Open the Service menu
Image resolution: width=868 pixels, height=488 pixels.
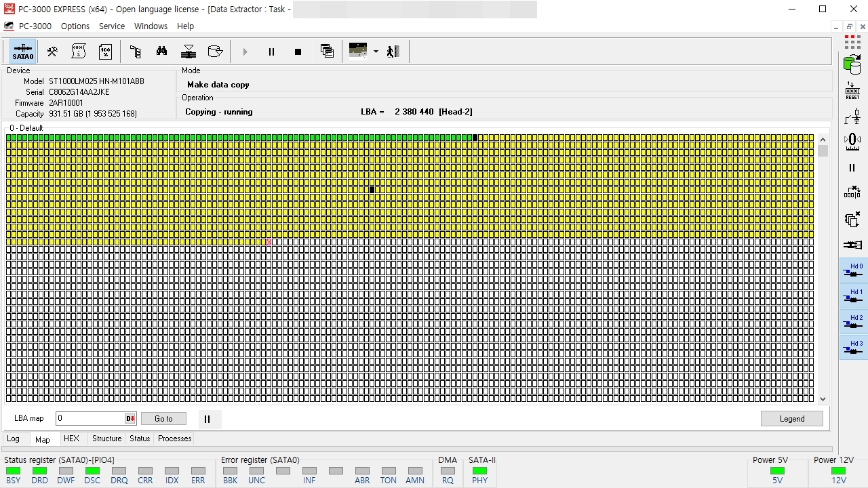click(x=112, y=26)
